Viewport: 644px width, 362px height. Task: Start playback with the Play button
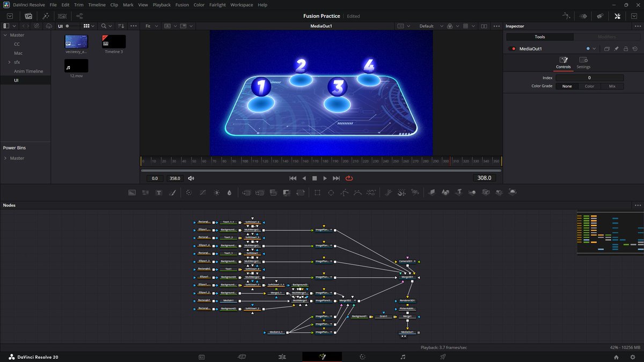pos(324,178)
